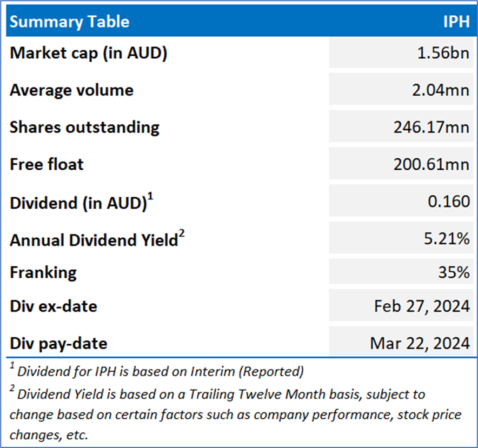Screen dimensions: 478x448
Task: Click the Div ex-date label
Action: click(x=54, y=306)
